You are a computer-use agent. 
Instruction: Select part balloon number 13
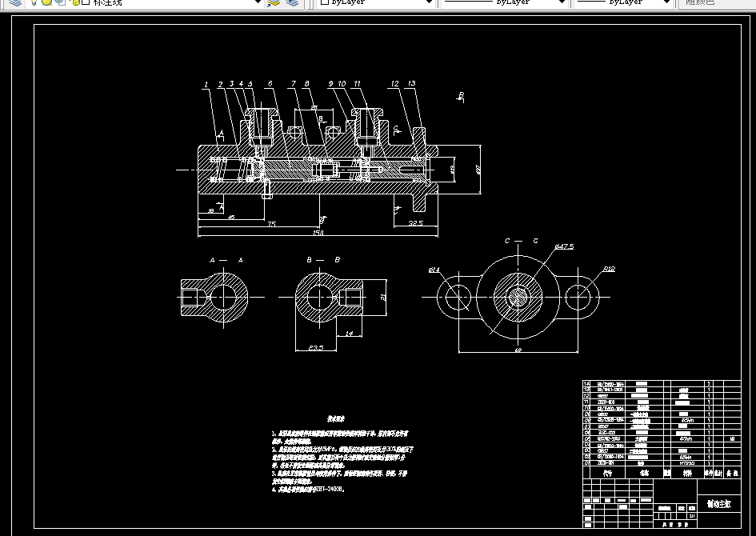411,83
